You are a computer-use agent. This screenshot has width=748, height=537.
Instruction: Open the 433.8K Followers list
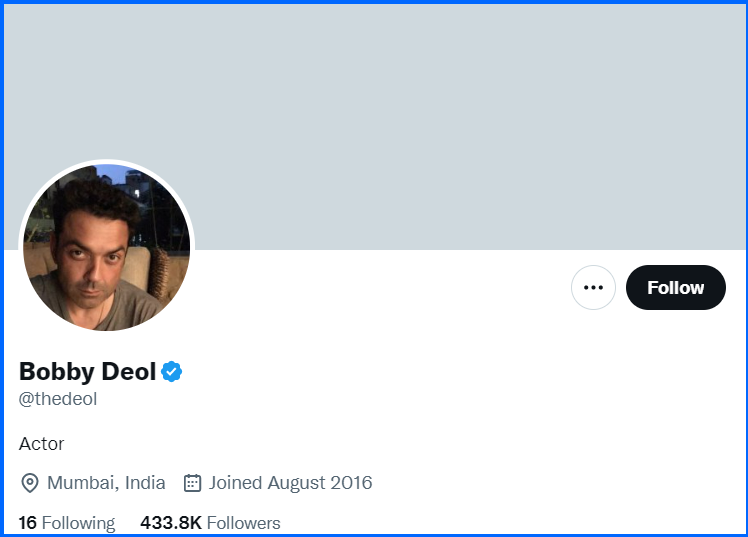(x=210, y=523)
